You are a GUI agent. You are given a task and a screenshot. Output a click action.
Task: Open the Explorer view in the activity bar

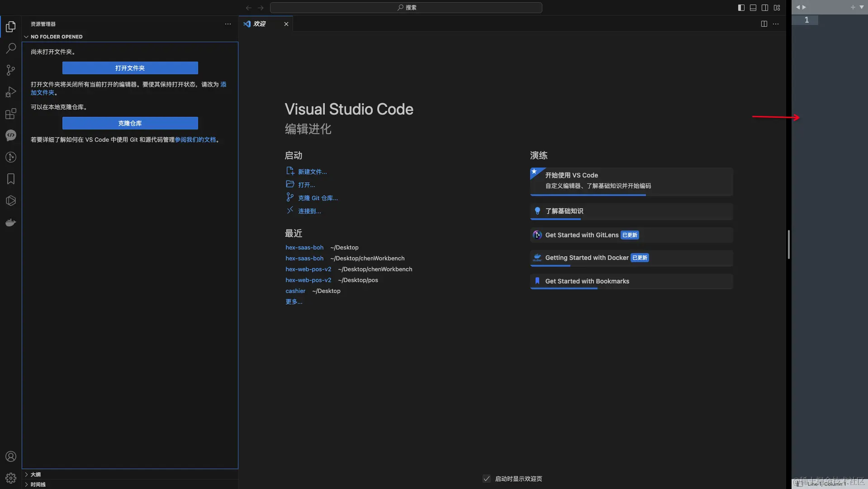click(x=11, y=27)
